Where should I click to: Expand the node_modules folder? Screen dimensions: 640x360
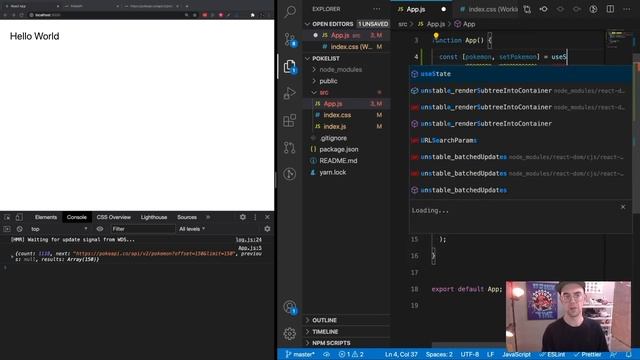314,70
